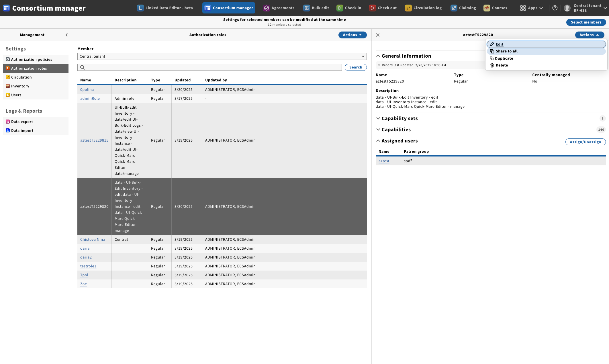Click the Consortium manager nav icon
The height and width of the screenshot is (364, 609).
coord(208,8)
